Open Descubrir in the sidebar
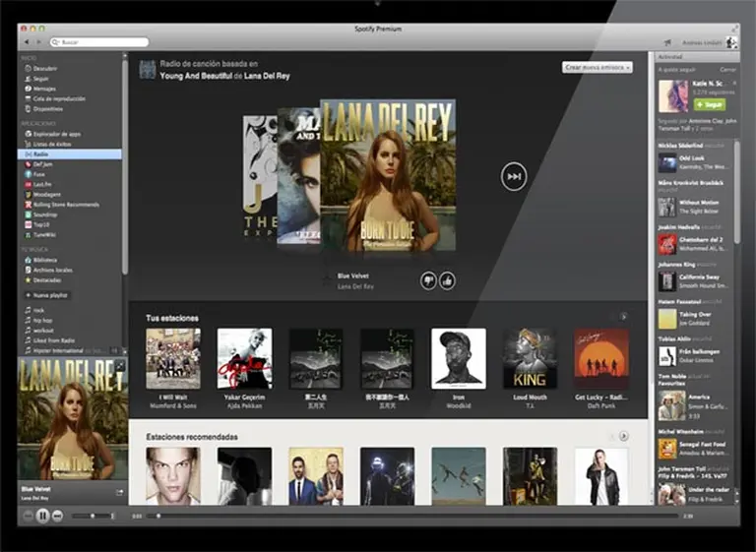This screenshot has height=552, width=756. click(x=44, y=69)
